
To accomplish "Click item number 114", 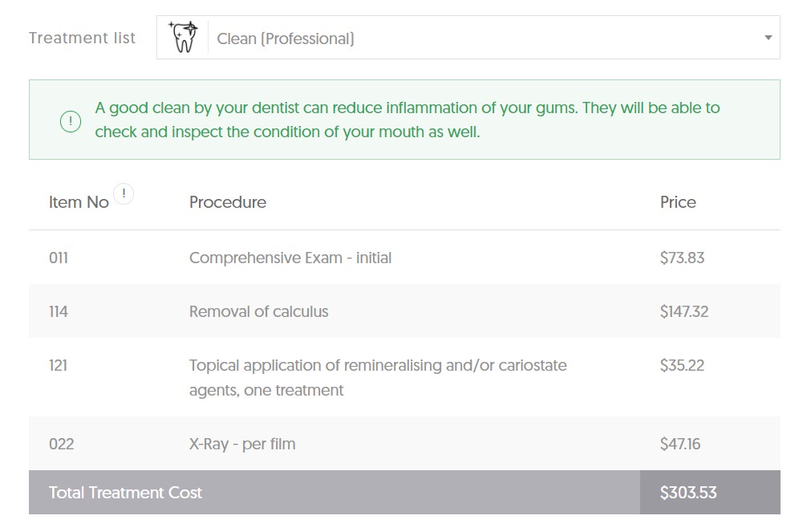I will tap(58, 311).
